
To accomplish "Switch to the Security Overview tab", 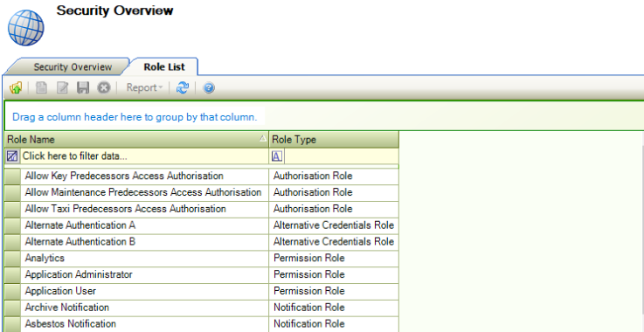I will click(73, 67).
